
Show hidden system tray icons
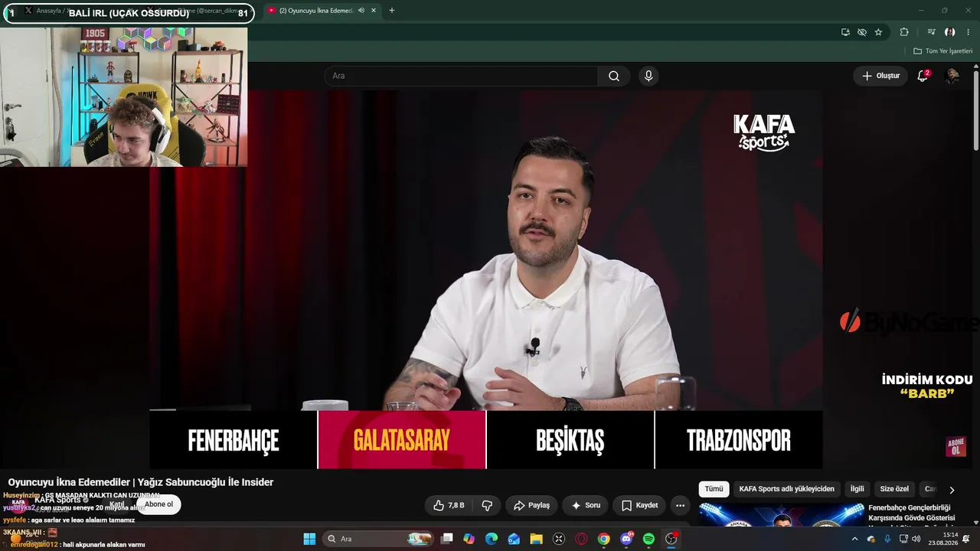tap(854, 539)
